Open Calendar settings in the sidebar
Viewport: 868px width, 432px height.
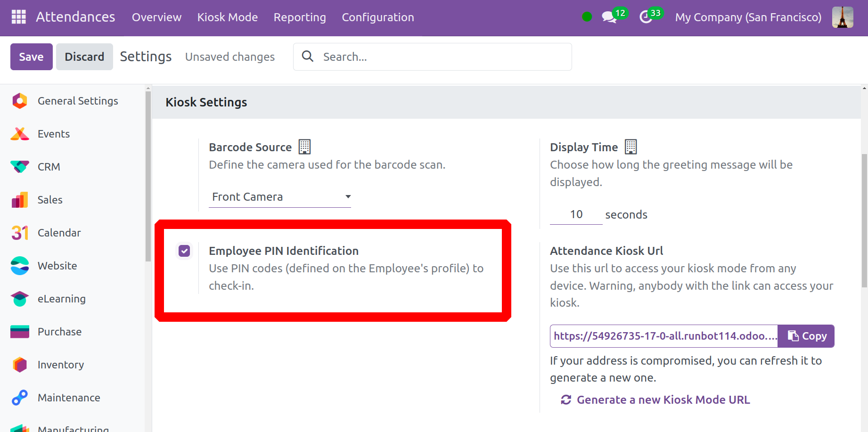coord(59,233)
